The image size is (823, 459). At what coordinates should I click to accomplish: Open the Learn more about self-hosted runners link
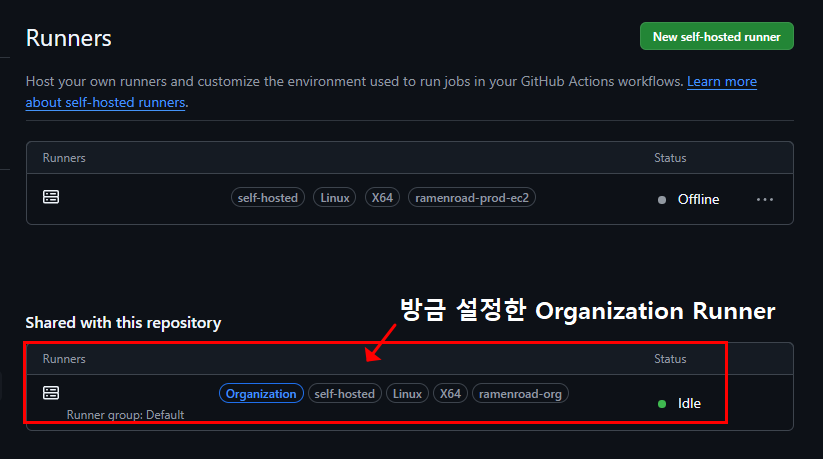[x=722, y=81]
